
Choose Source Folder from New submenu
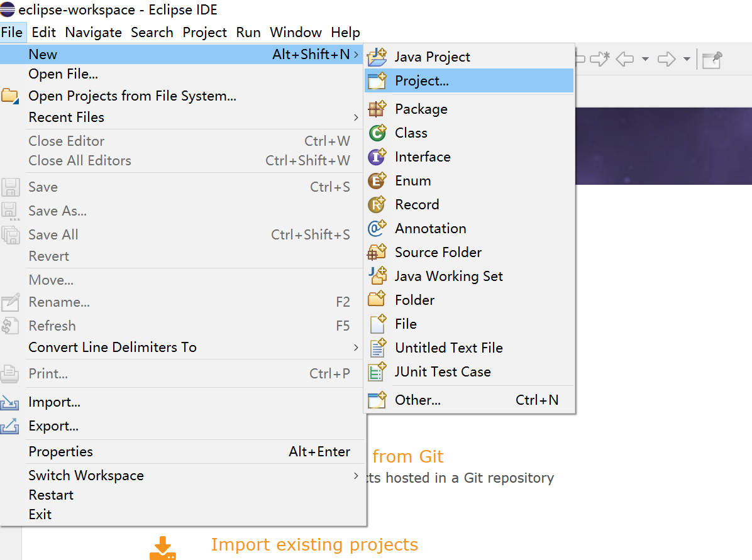[470, 252]
